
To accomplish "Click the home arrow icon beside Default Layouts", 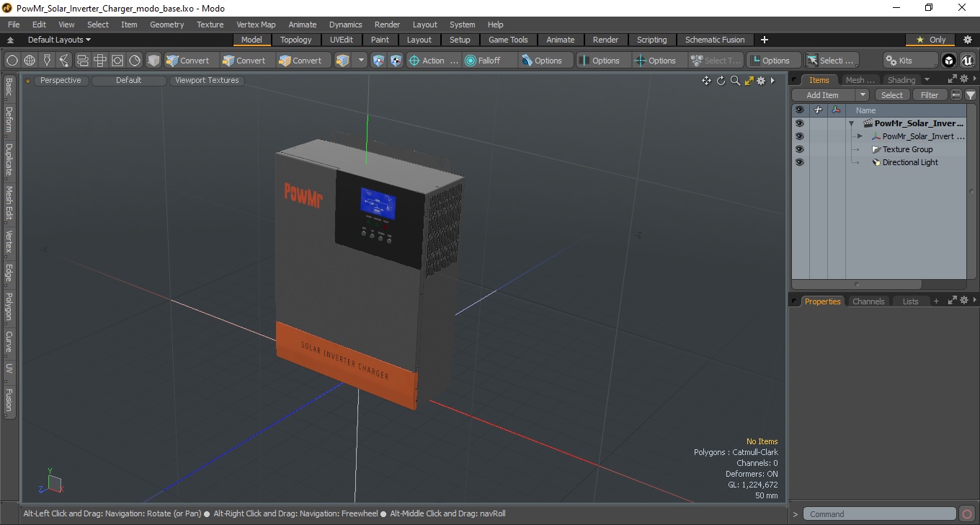I will (11, 40).
